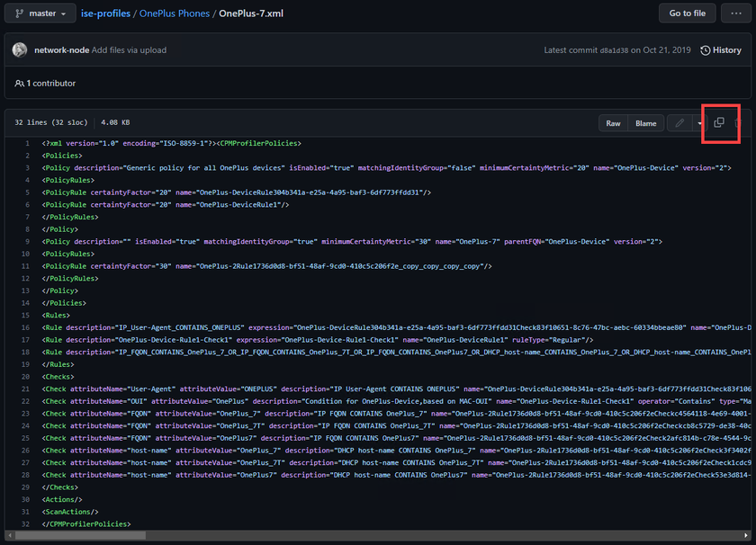Click the horizontal scrollbar thumb
This screenshot has height=545, width=756.
point(80,535)
